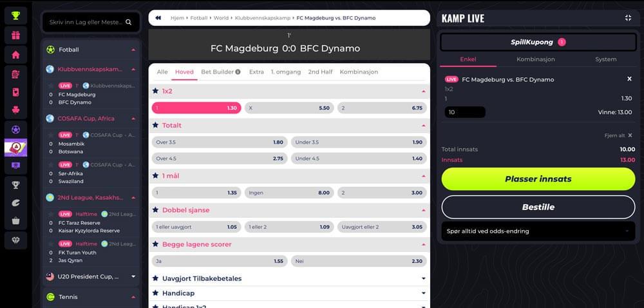
Task: Select Over 3.5 at 1.80
Action: (x=220, y=142)
